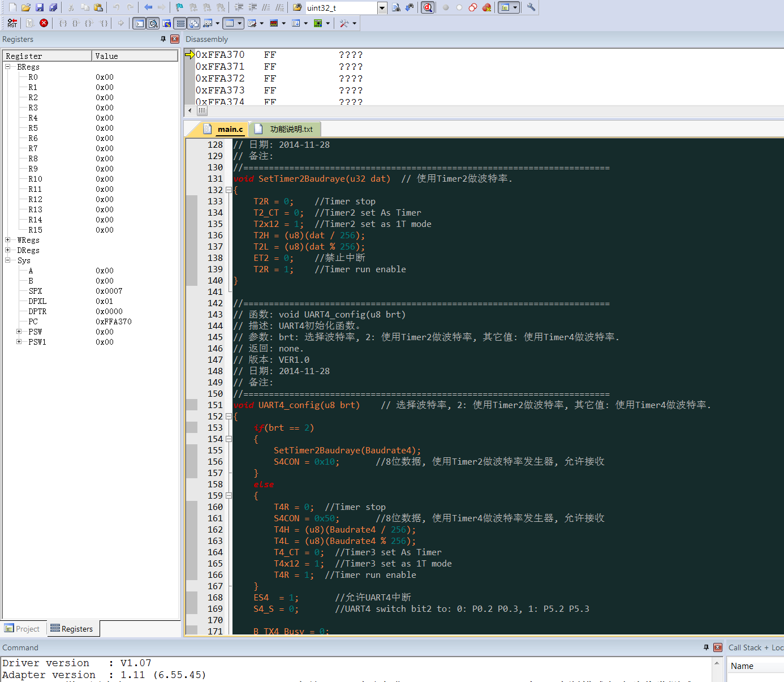Click the Command window scroll up arrow
The width and height of the screenshot is (784, 682).
coord(717,663)
